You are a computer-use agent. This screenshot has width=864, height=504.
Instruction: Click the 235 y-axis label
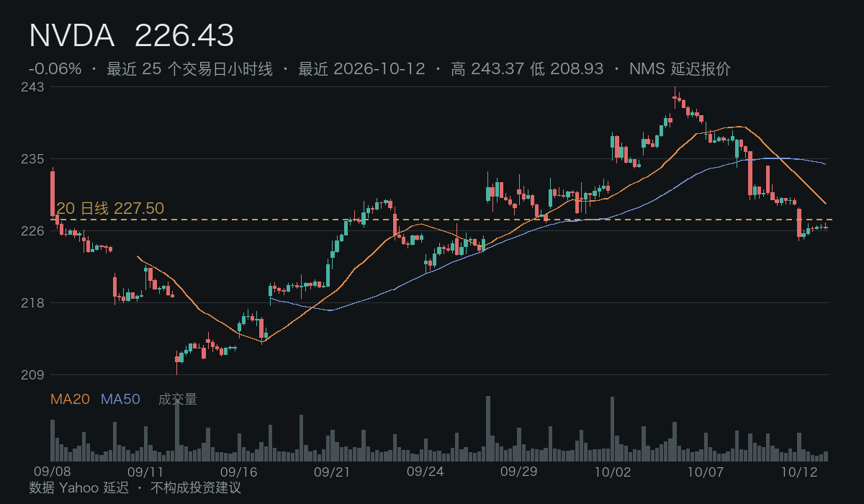(33, 159)
